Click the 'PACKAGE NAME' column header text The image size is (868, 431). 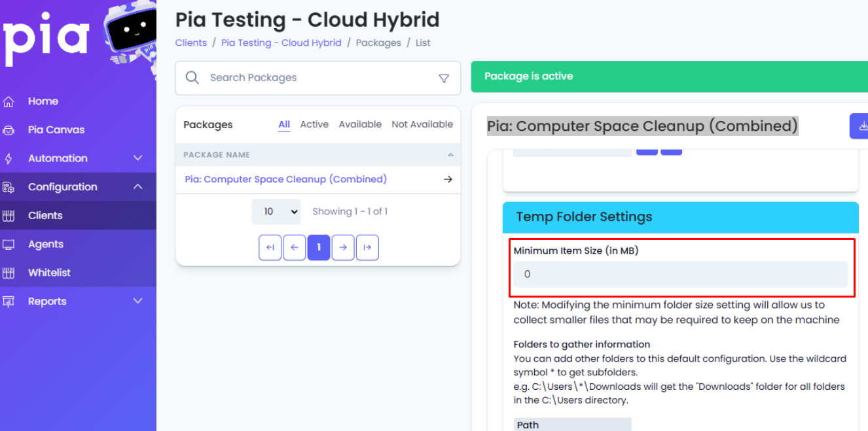217,155
